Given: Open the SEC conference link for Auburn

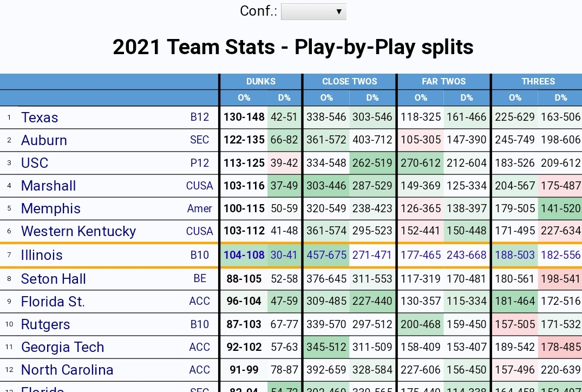Looking at the screenshot, I should [x=199, y=140].
